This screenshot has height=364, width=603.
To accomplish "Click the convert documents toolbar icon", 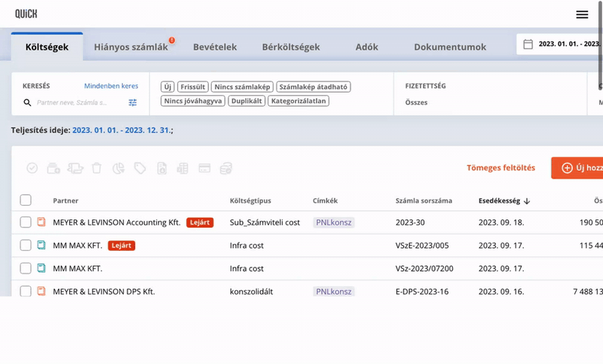I will pyautogui.click(x=75, y=168).
